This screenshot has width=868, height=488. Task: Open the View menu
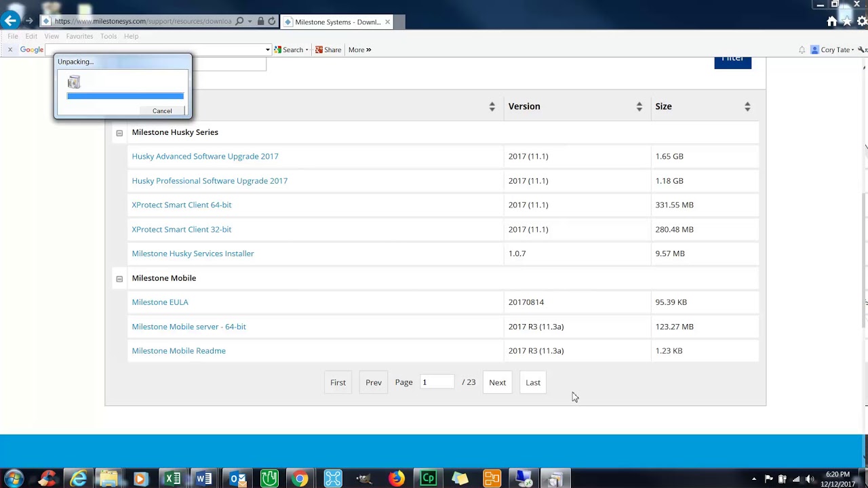tap(52, 36)
